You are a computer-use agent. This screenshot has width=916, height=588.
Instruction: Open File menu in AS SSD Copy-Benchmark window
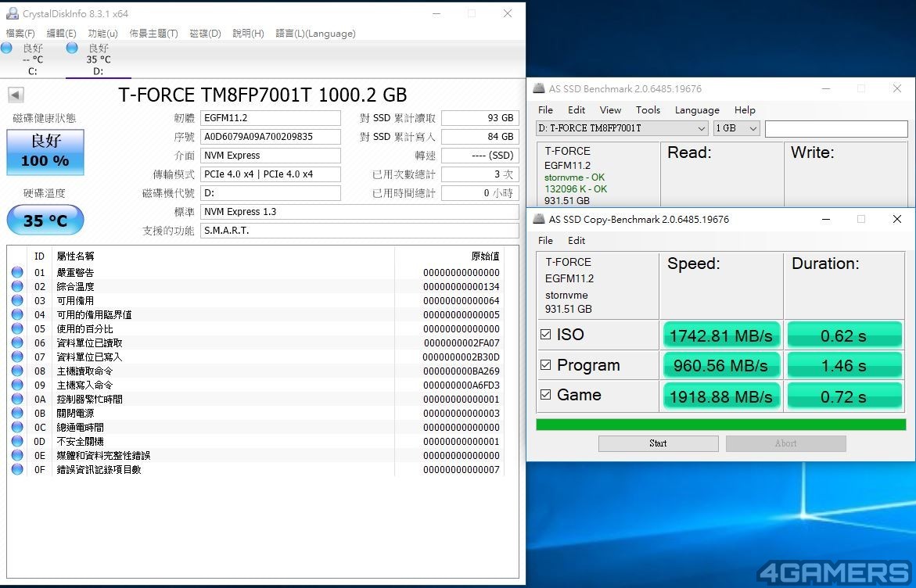(546, 240)
